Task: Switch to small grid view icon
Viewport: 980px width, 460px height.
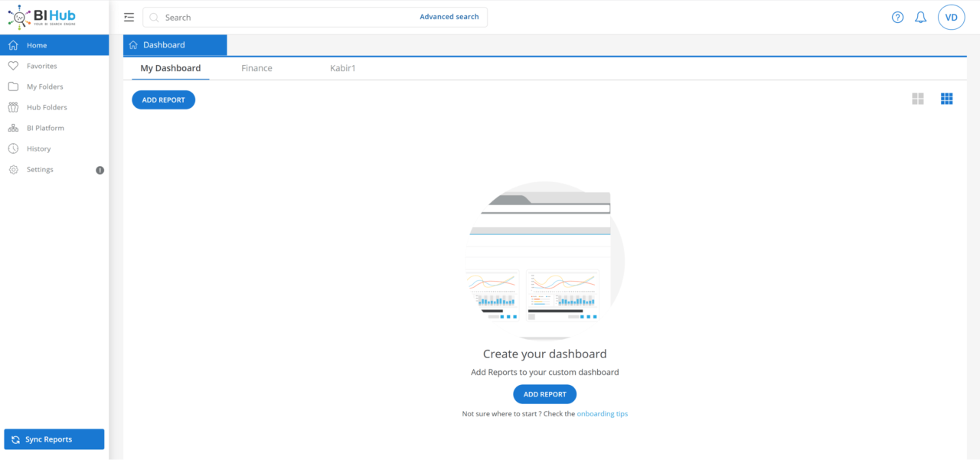Action: coord(947,99)
